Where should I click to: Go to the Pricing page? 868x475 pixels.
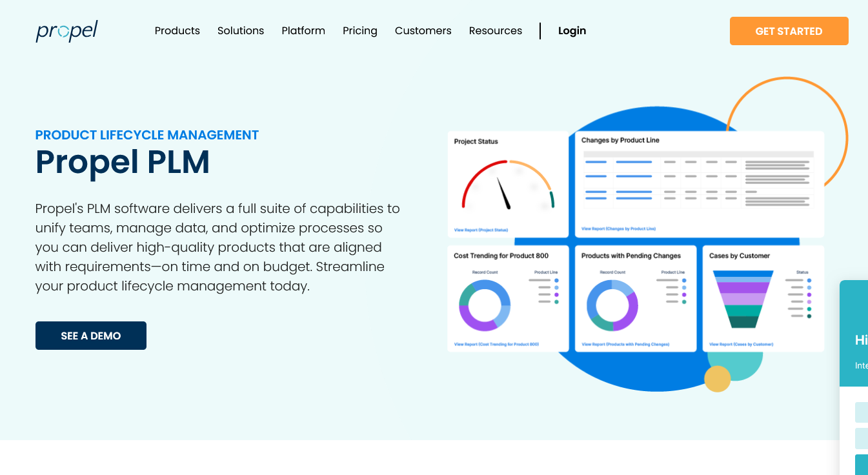pyautogui.click(x=360, y=31)
